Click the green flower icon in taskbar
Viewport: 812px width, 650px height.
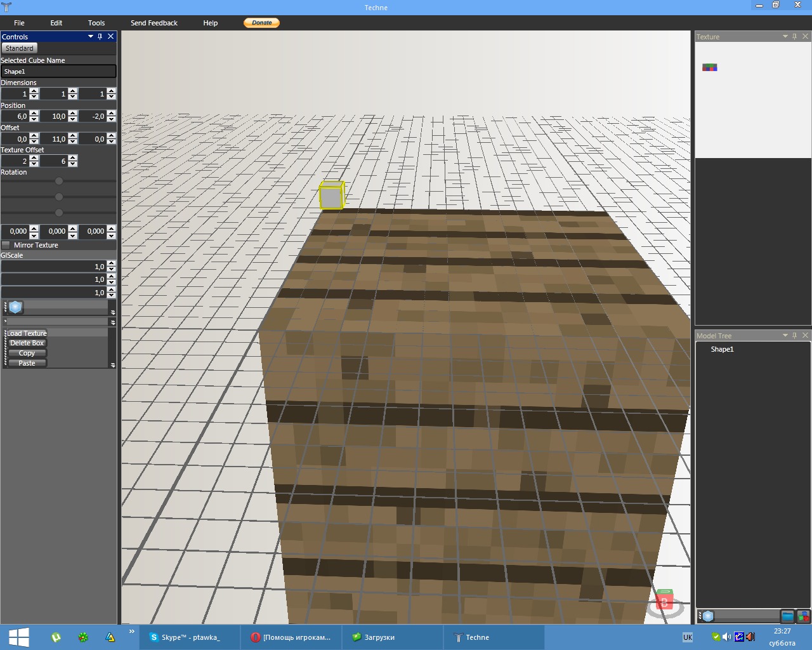[83, 637]
